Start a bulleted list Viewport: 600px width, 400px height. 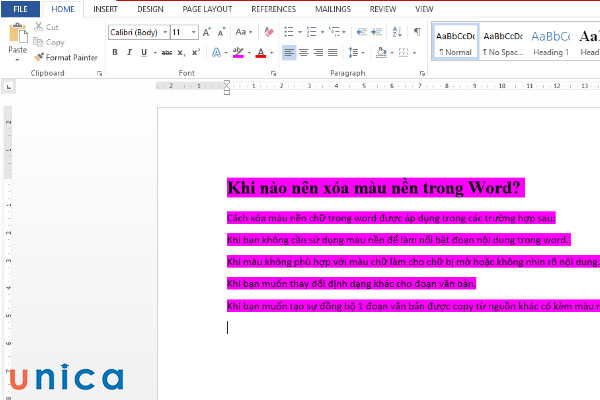[288, 32]
